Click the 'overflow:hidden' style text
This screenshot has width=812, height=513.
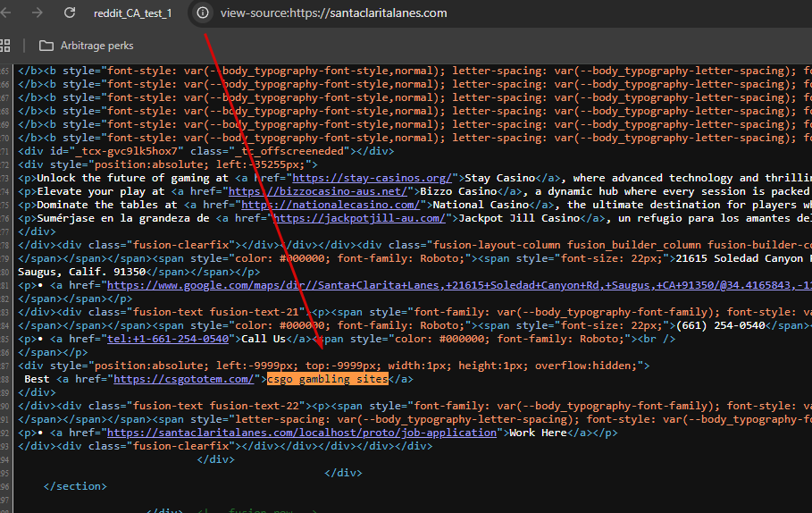(x=583, y=366)
